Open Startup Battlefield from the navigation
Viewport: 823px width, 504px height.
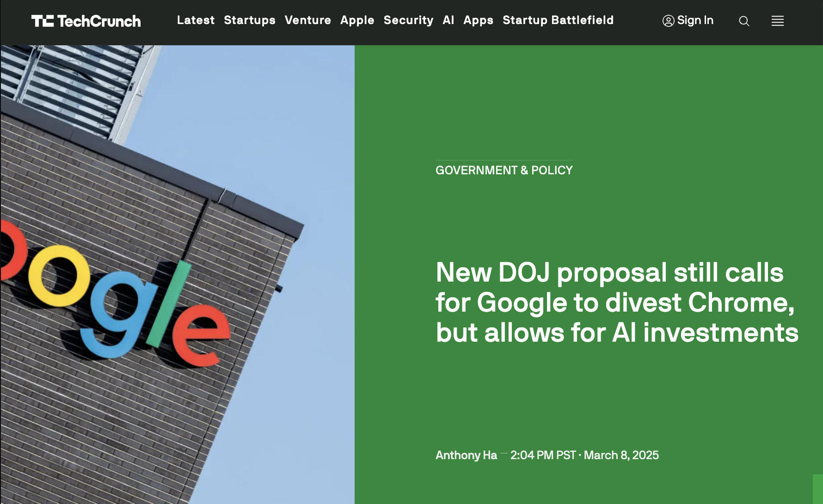pos(558,20)
